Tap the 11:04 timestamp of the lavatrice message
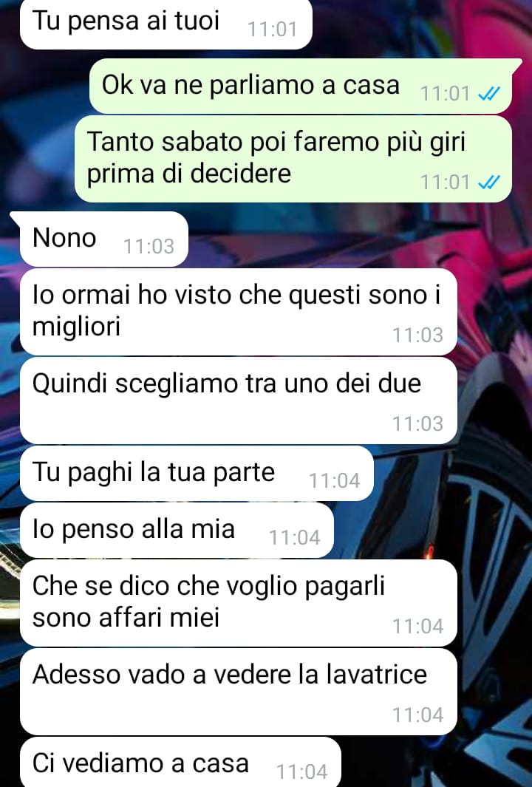532x787 pixels. (417, 715)
